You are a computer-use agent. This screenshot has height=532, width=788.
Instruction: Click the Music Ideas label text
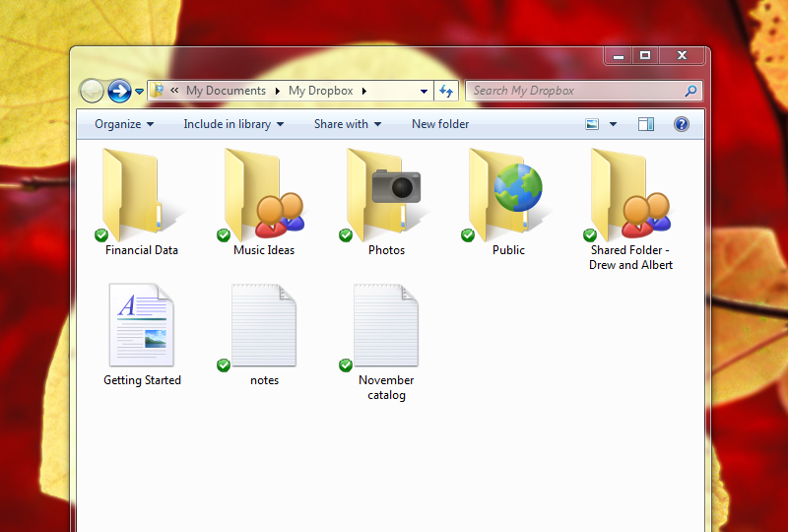[264, 250]
